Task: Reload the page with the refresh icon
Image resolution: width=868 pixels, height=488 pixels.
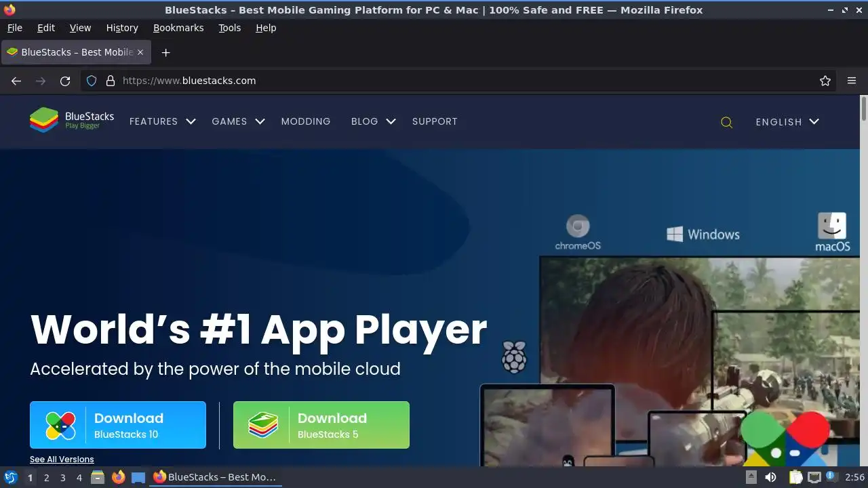Action: coord(65,81)
